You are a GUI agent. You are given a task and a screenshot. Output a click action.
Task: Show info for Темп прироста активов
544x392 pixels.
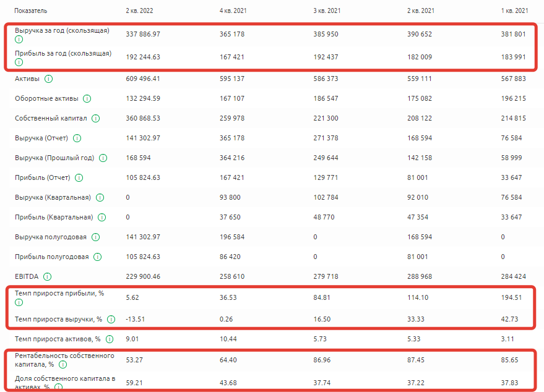click(x=109, y=339)
